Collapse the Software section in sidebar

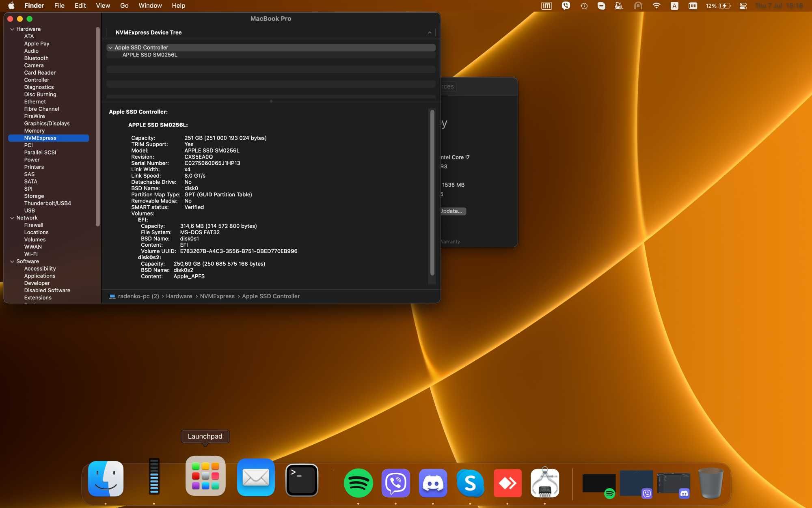click(x=12, y=262)
